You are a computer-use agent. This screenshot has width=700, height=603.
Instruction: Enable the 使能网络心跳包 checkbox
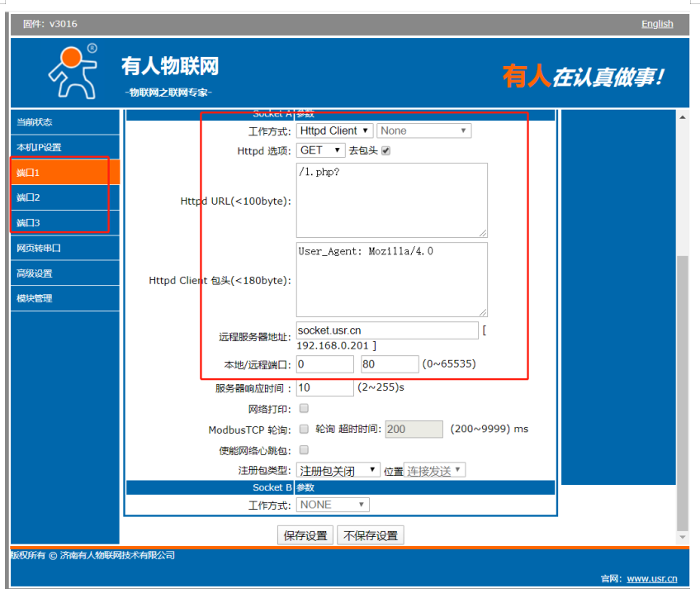click(304, 450)
